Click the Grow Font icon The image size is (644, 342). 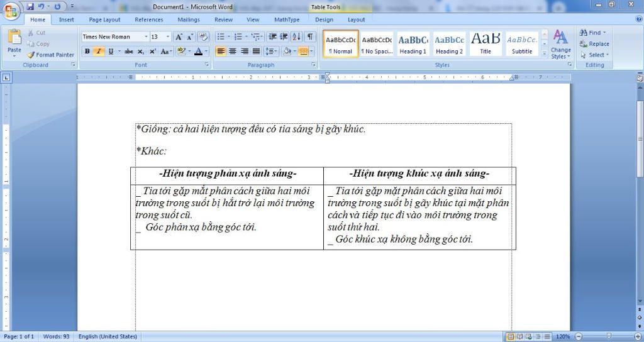[179, 37]
